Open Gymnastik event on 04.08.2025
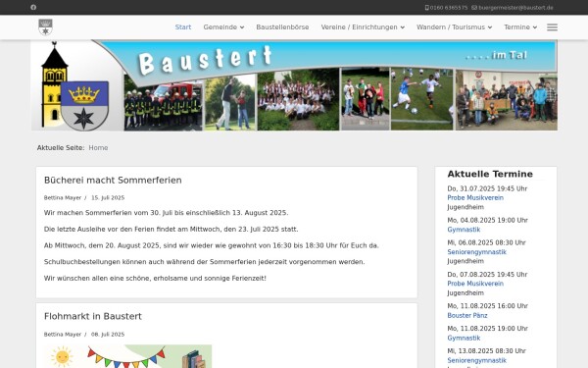The image size is (588, 368). click(464, 230)
